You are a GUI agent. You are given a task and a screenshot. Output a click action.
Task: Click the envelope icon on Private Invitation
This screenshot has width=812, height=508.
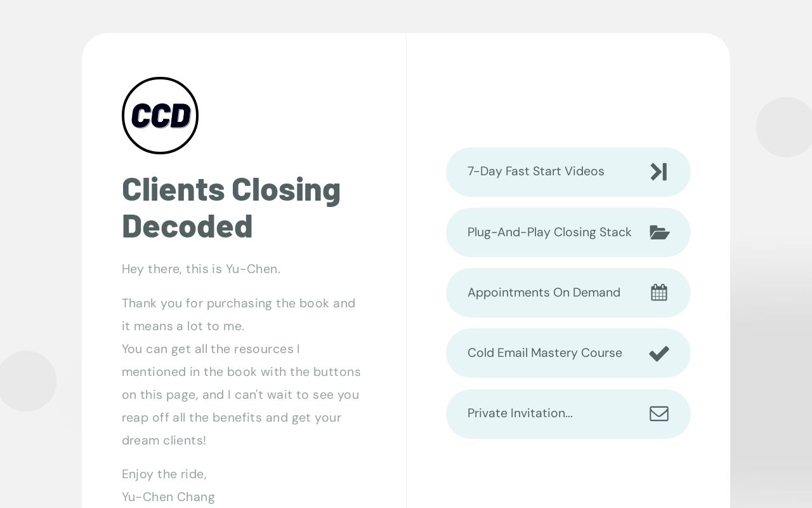(658, 413)
